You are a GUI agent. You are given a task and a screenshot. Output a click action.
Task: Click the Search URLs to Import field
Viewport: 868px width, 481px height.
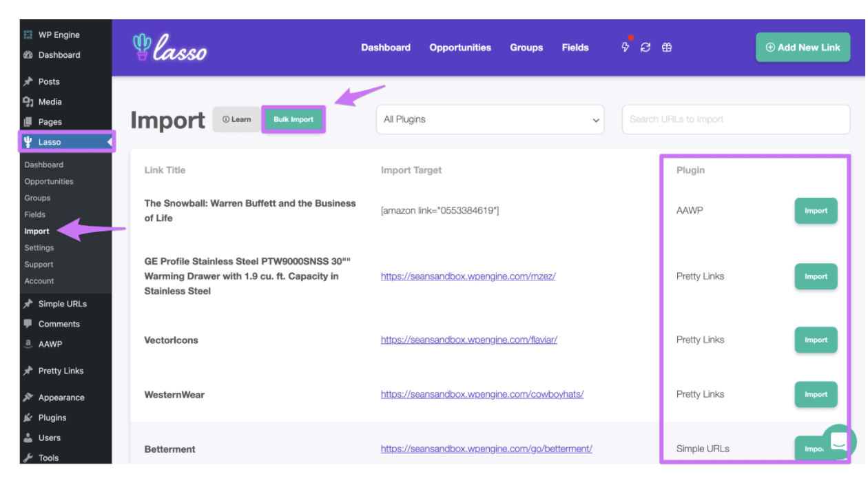[736, 120]
